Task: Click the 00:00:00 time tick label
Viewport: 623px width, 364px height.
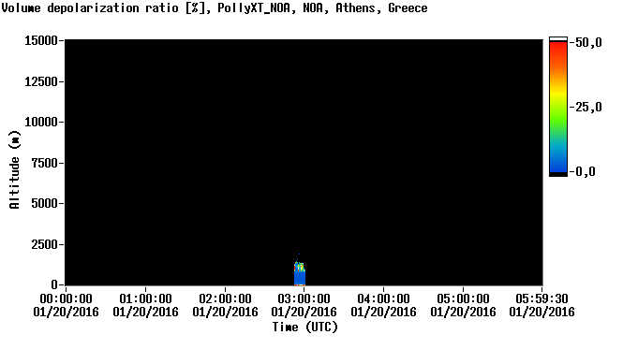Action: pyautogui.click(x=66, y=298)
